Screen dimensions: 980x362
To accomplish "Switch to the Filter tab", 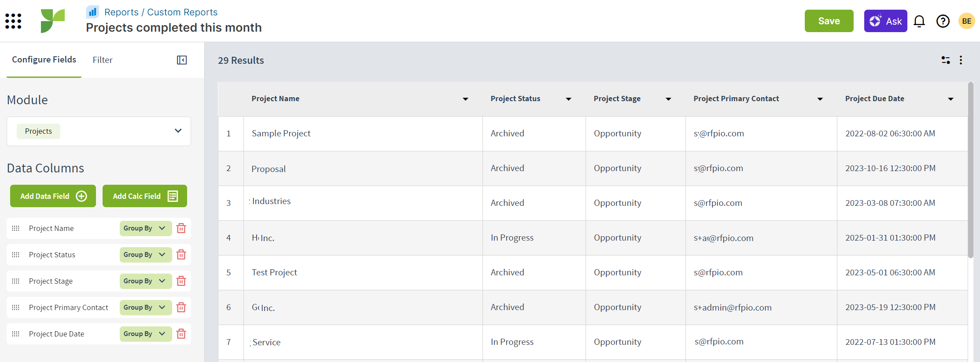I will pos(103,60).
